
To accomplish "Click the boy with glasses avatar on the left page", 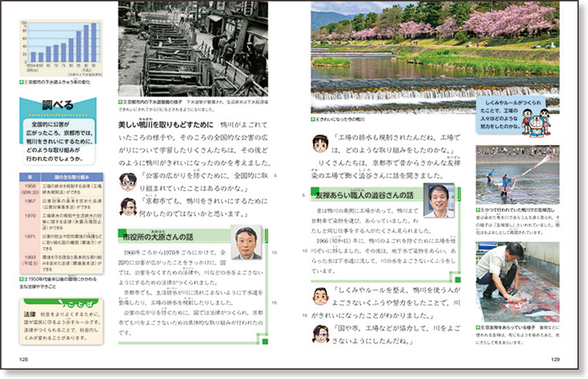I will coord(128,182).
